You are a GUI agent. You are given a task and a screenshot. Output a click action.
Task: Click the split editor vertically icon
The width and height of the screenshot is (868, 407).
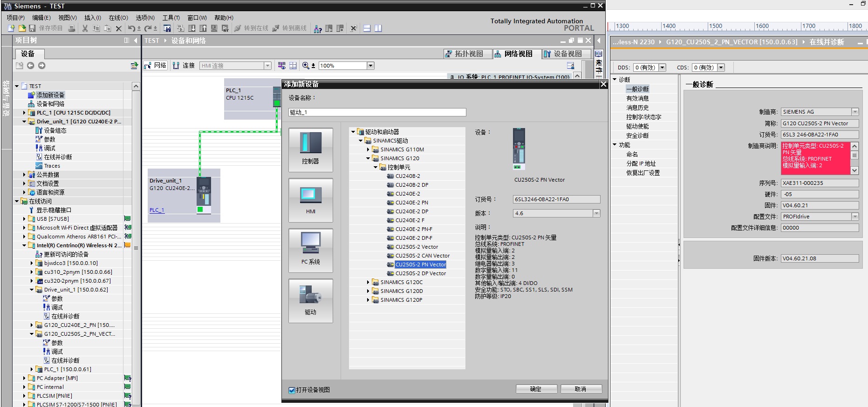click(x=378, y=28)
